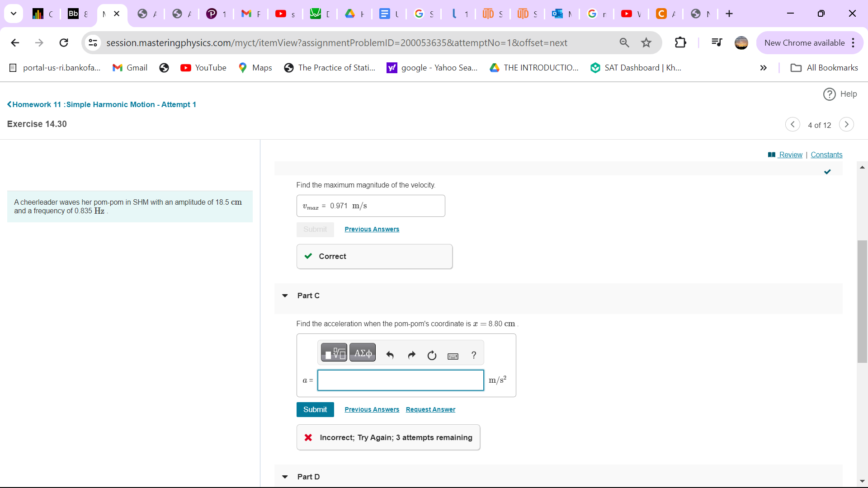This screenshot has width=868, height=488.
Task: Open the hidden bookmarks overflow chevron
Action: (x=763, y=67)
